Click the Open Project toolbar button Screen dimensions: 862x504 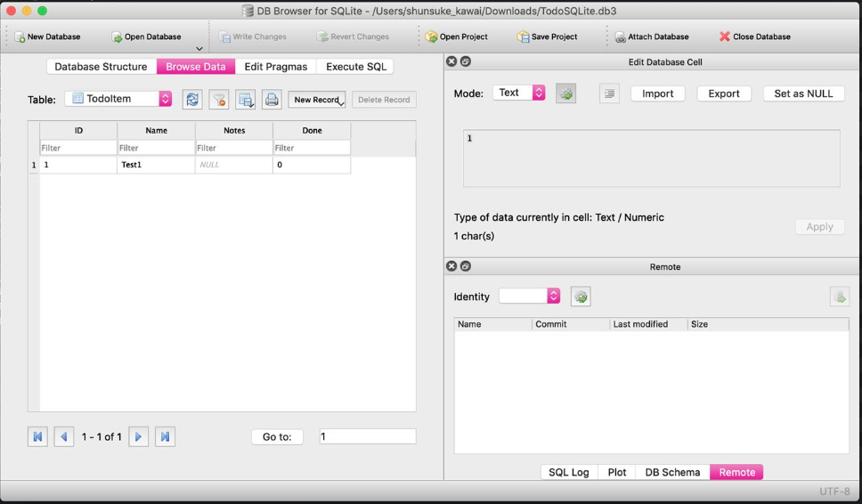pos(456,37)
